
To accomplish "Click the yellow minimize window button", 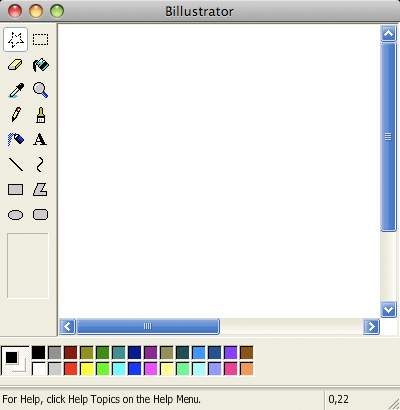I will [36, 11].
